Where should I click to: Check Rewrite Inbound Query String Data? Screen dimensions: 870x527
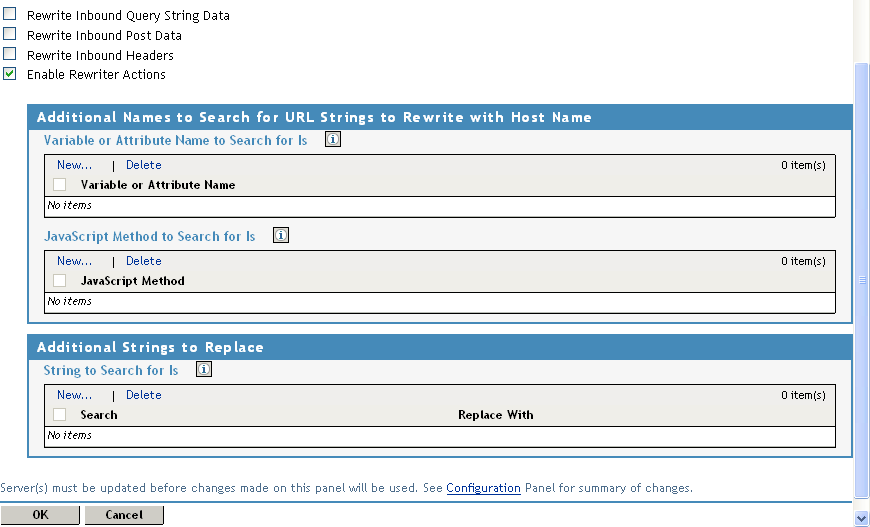tap(10, 15)
